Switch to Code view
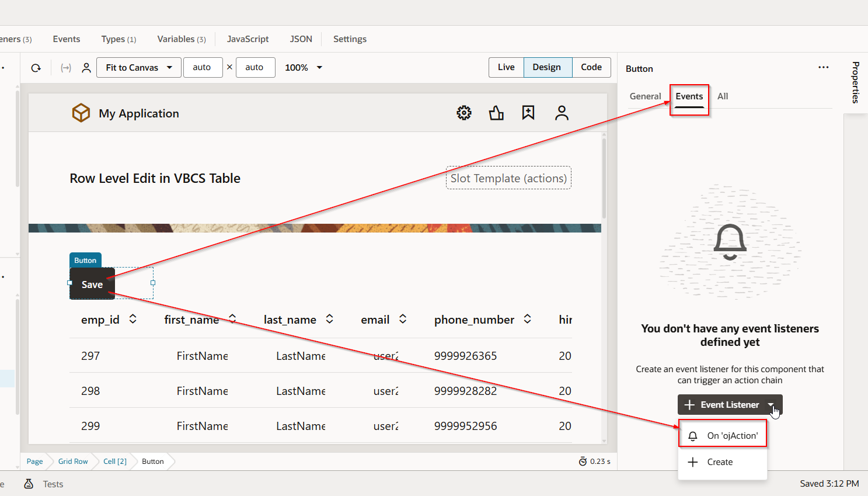This screenshot has height=496, width=868. click(x=591, y=67)
